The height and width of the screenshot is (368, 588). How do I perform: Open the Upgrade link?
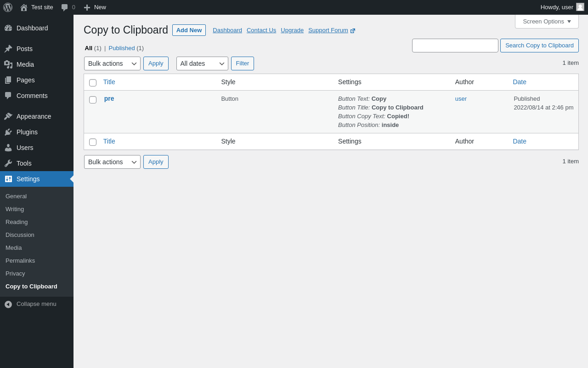292,30
